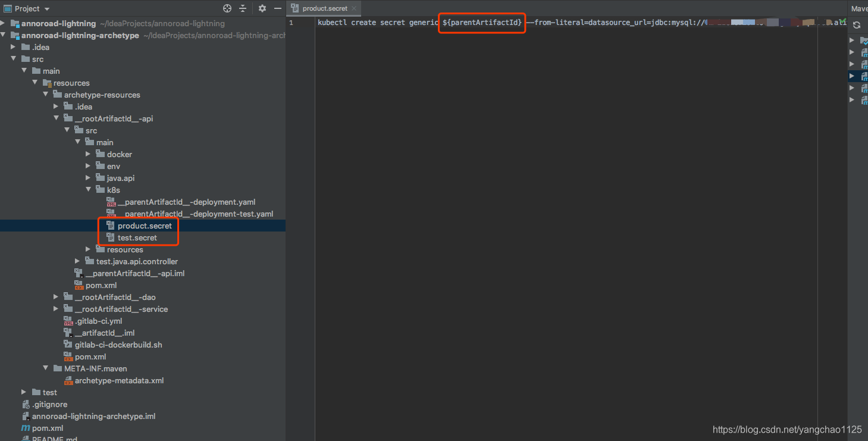
Task: Click file icon on product.secret editor tab
Action: pyautogui.click(x=295, y=8)
